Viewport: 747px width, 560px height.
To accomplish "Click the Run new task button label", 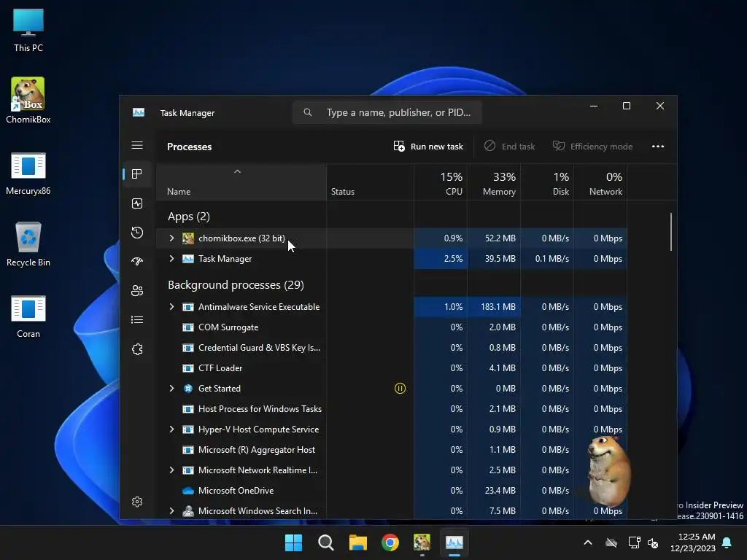I will [437, 147].
